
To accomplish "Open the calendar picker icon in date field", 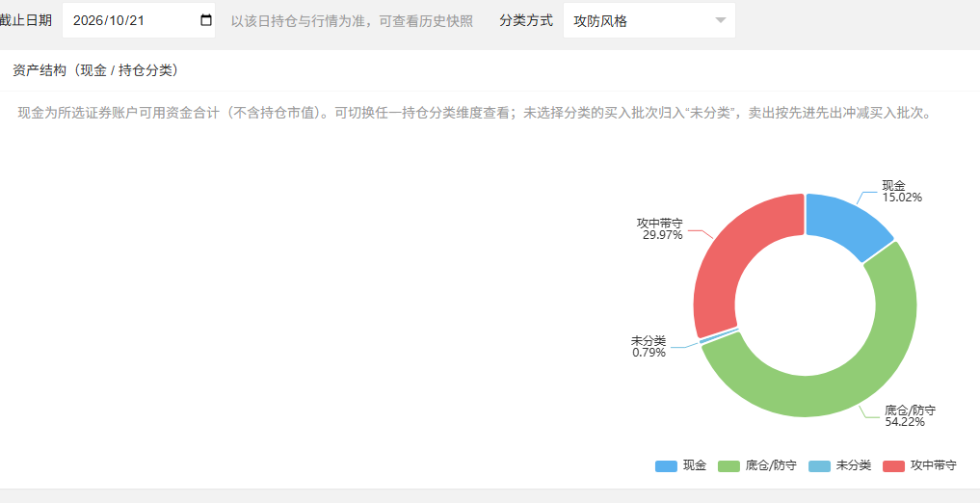I will pos(205,20).
